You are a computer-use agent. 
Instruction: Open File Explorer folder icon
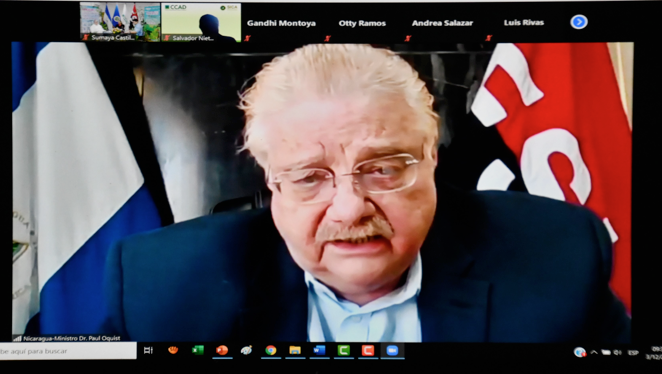point(295,350)
